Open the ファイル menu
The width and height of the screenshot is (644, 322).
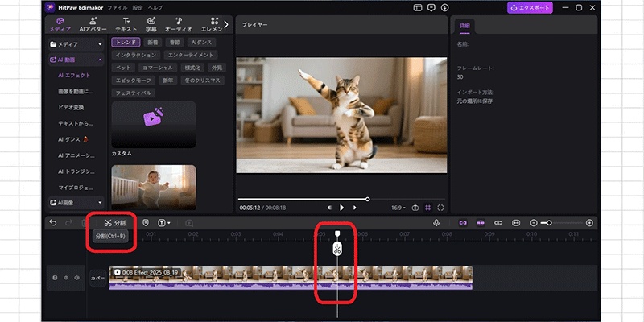click(x=117, y=8)
